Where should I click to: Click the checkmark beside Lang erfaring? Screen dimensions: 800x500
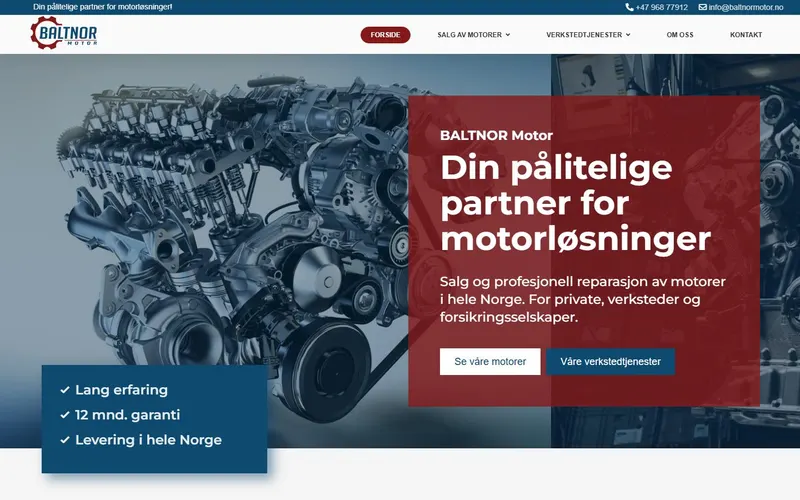[x=65, y=390]
